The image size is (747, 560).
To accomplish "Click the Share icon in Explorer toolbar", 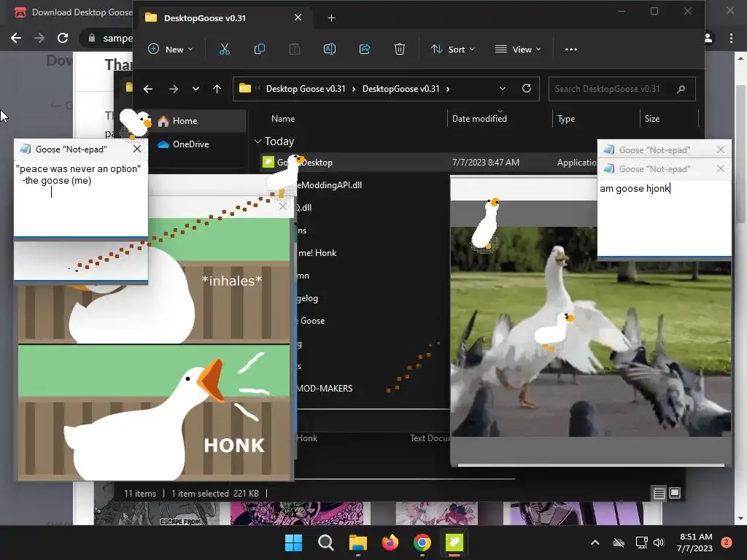I will (x=365, y=49).
